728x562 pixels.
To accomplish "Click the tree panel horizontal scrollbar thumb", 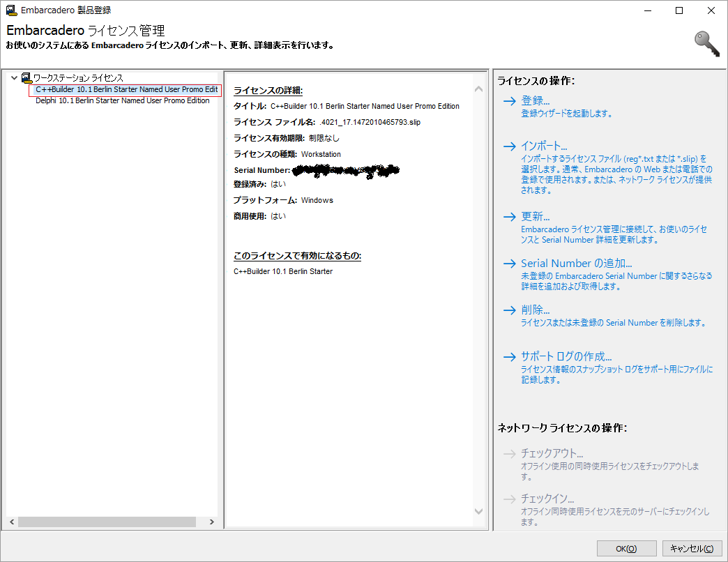I will point(107,522).
